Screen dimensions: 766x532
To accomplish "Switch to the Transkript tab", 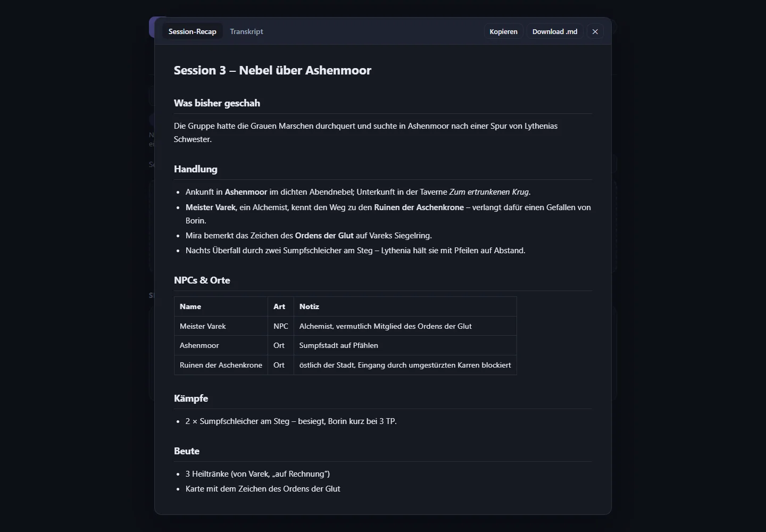I will tap(246, 32).
